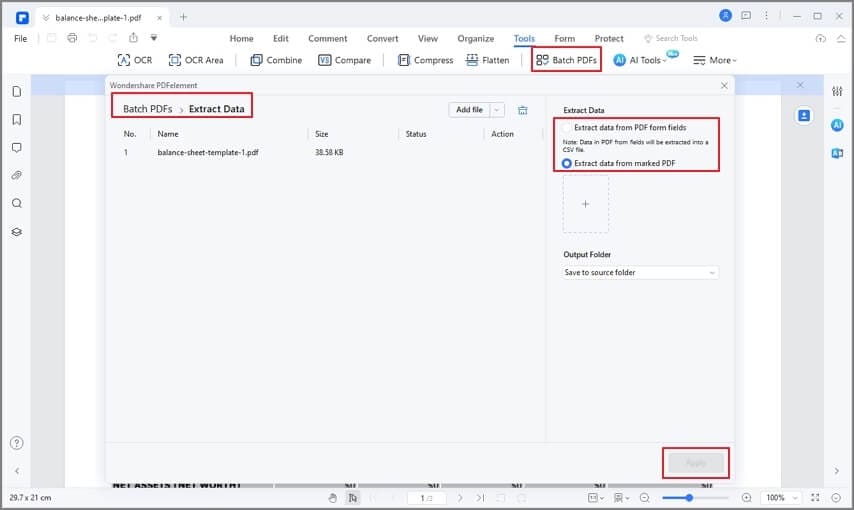Open the search panel magnifier icon
854x510 pixels.
(17, 203)
